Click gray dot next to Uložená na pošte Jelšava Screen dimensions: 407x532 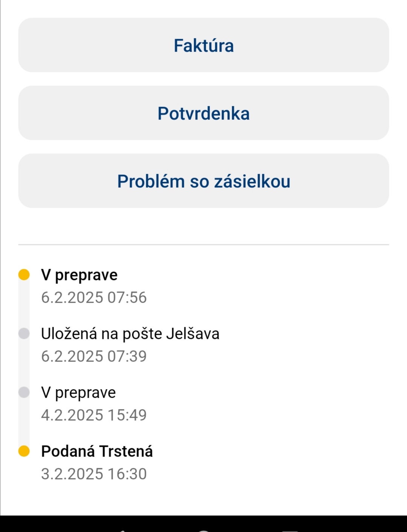[24, 333]
